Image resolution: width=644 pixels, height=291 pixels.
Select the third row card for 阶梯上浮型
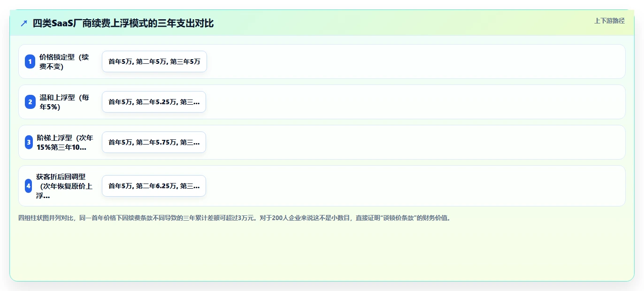(322, 142)
